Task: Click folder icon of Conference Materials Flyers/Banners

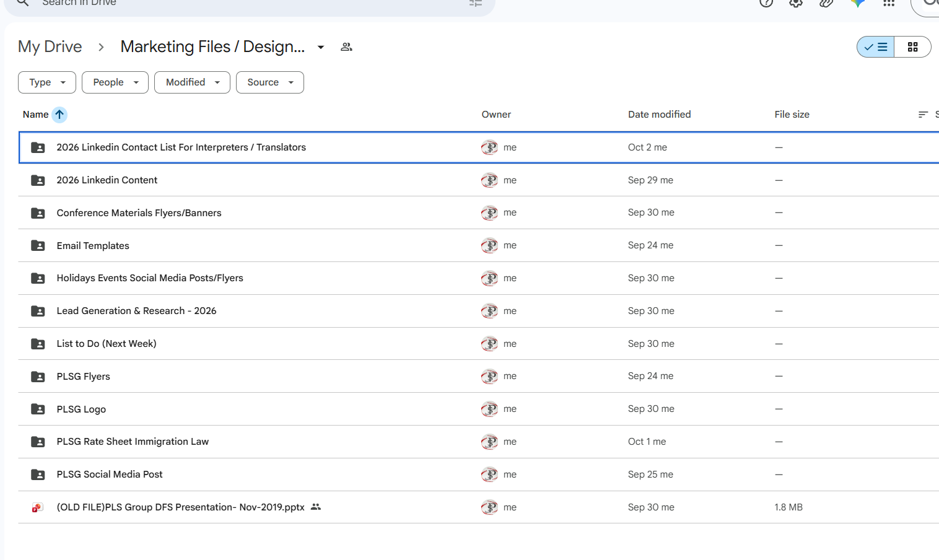Action: point(38,213)
